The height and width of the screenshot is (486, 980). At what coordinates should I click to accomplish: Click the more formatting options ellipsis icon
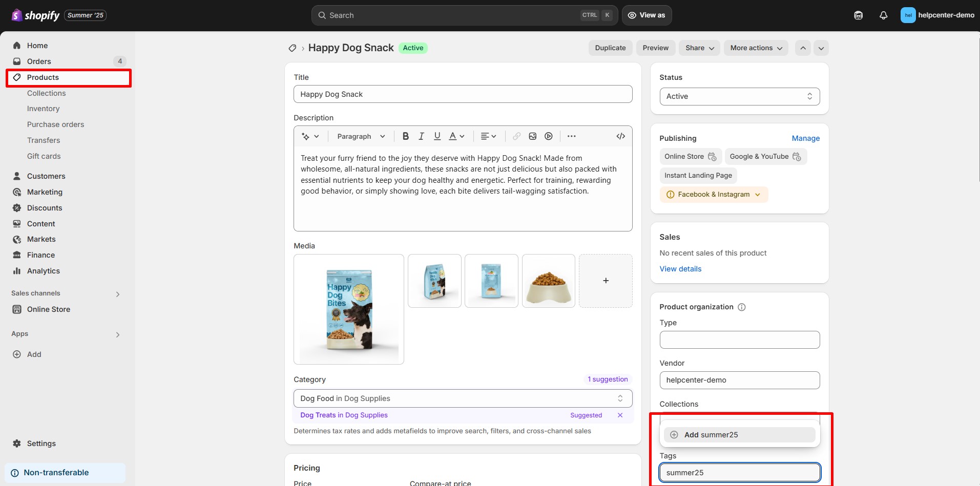[571, 136]
